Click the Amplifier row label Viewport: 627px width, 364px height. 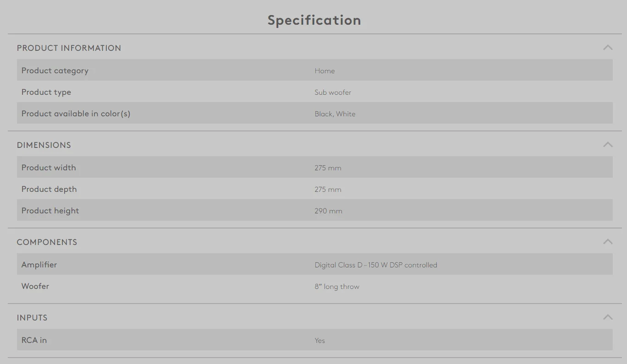click(x=39, y=265)
